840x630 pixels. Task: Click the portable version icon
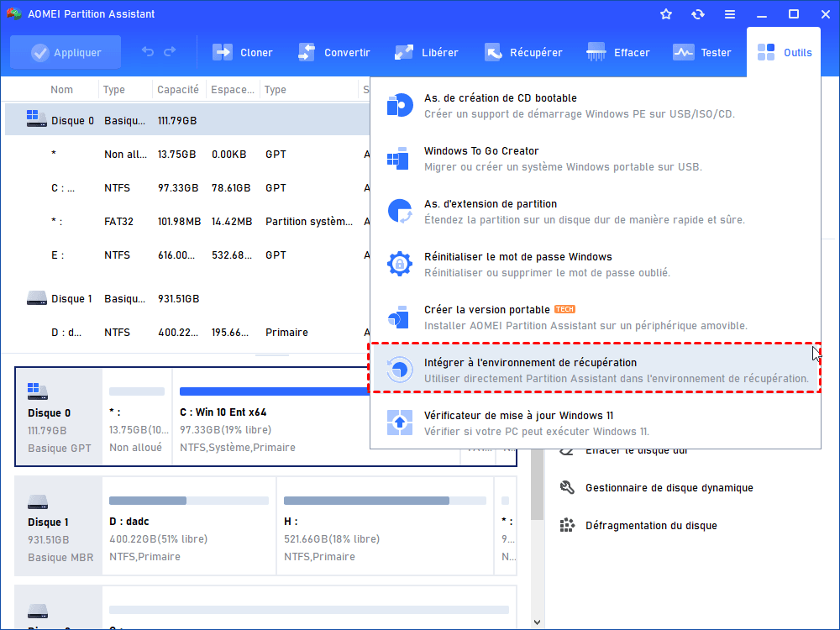pos(398,318)
